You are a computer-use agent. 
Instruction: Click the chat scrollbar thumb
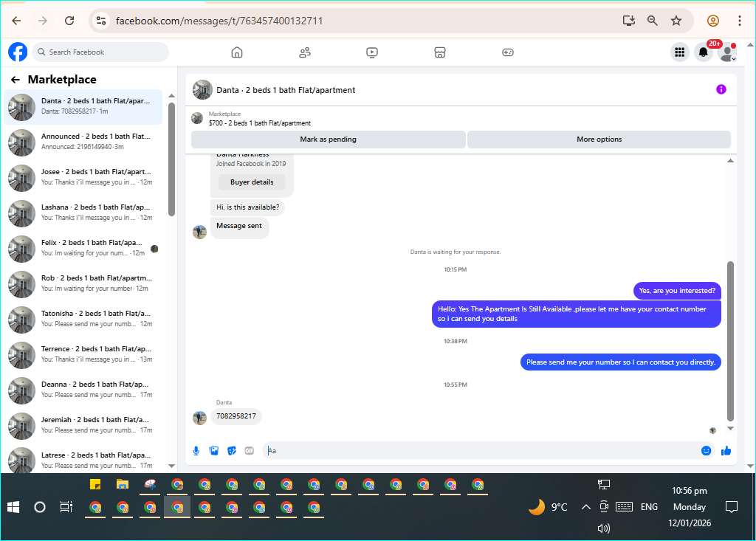(730, 342)
